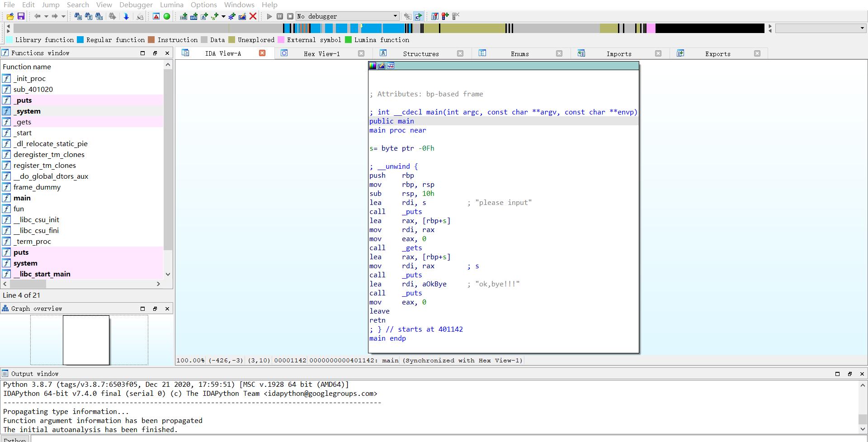The width and height of the screenshot is (868, 442).
Task: Click the third icon on the graph node title bar
Action: [391, 66]
